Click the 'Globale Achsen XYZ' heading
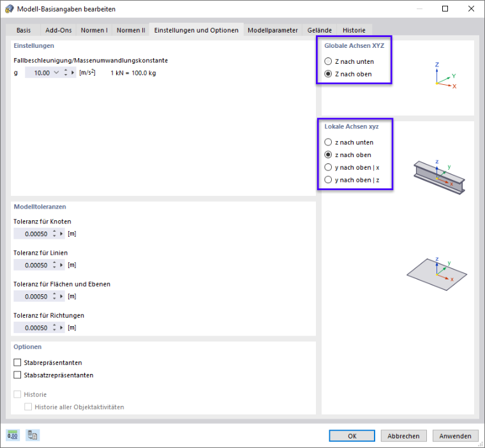This screenshot has width=485, height=448. pyautogui.click(x=354, y=45)
